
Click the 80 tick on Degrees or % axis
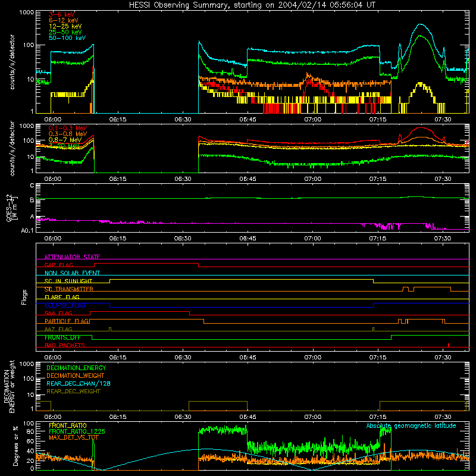[31, 431]
